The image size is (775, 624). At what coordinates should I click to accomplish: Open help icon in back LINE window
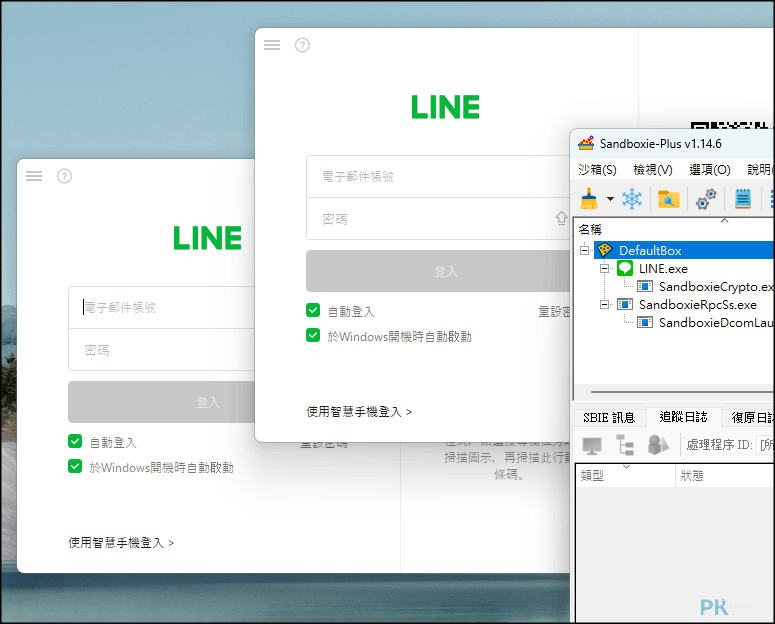point(64,176)
